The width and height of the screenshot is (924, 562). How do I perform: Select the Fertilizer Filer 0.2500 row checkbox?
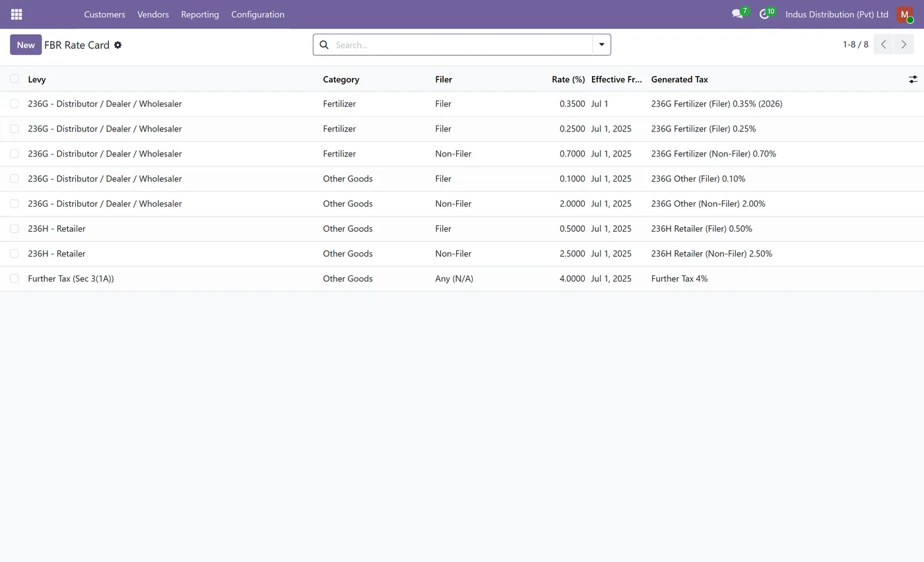click(15, 129)
